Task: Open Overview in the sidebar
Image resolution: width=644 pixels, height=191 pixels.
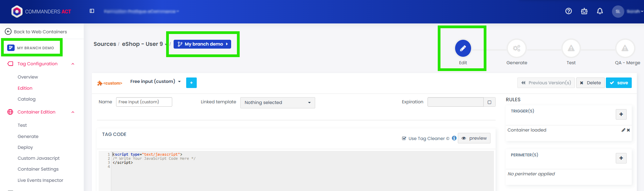Action: pos(28,77)
